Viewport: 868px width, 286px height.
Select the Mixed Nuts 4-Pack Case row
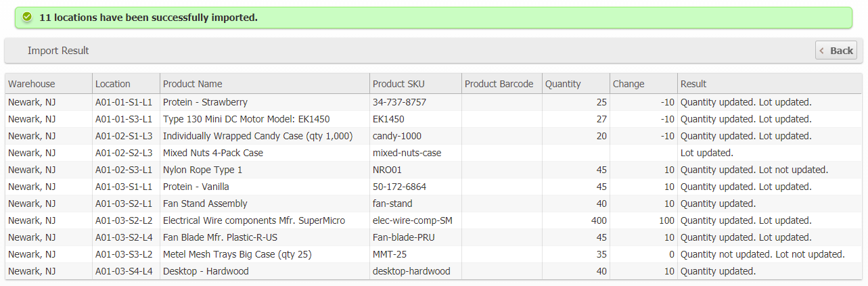point(213,153)
